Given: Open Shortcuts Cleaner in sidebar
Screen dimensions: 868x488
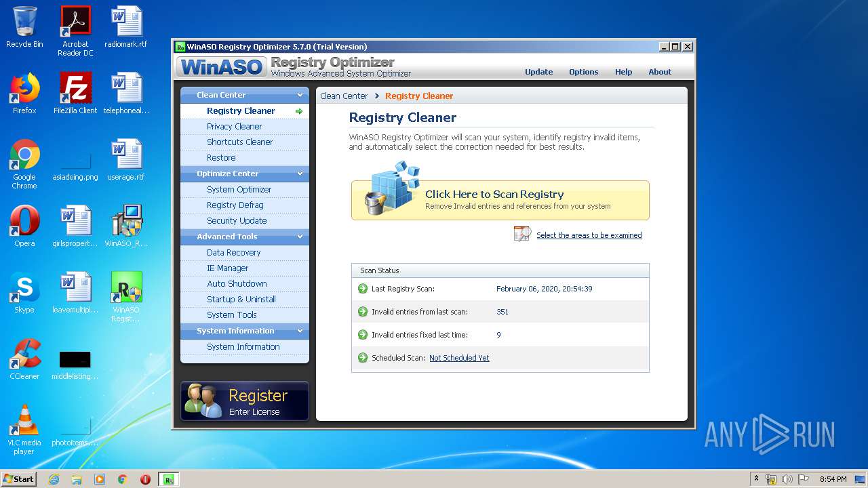Looking at the screenshot, I should [x=244, y=142].
